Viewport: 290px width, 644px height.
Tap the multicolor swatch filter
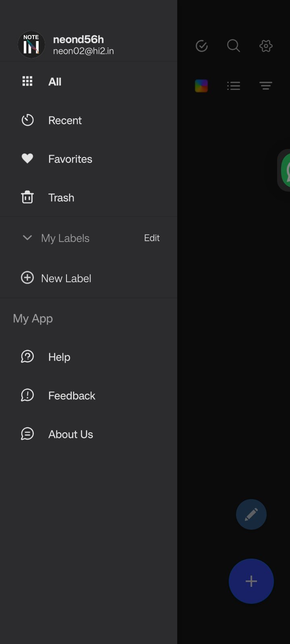pos(201,86)
